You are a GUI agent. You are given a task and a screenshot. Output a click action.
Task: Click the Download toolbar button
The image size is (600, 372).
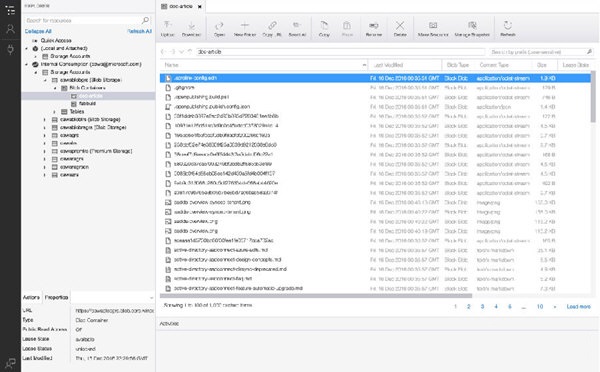coord(191,29)
